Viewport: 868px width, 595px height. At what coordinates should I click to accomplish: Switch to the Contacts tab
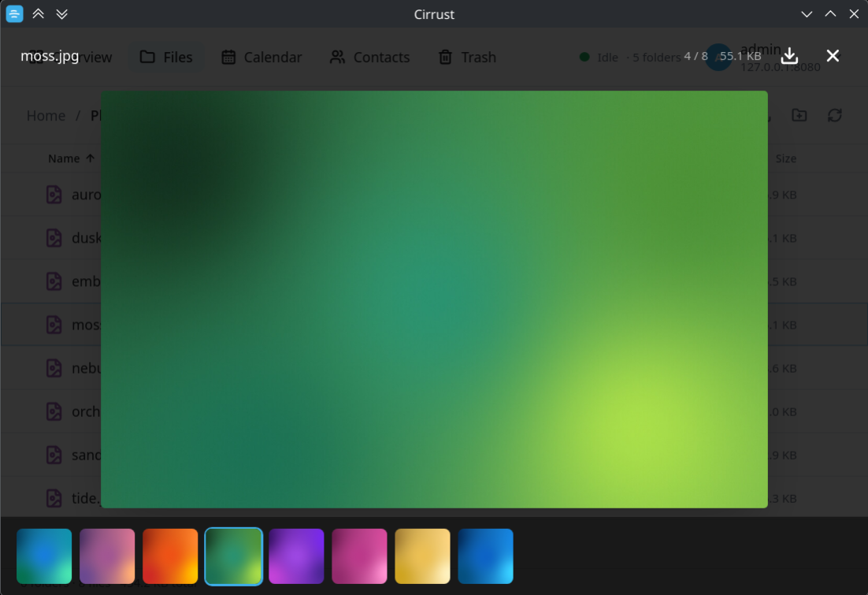369,57
